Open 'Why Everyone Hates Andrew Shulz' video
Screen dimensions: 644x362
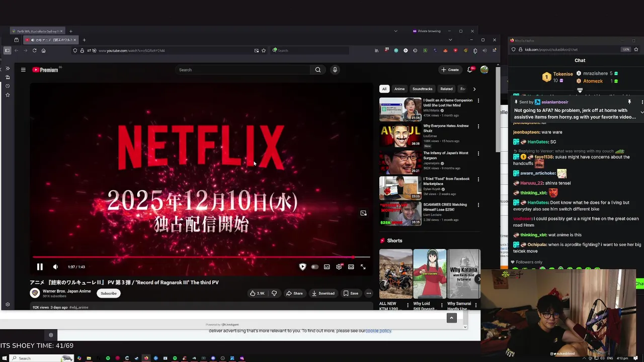446,128
